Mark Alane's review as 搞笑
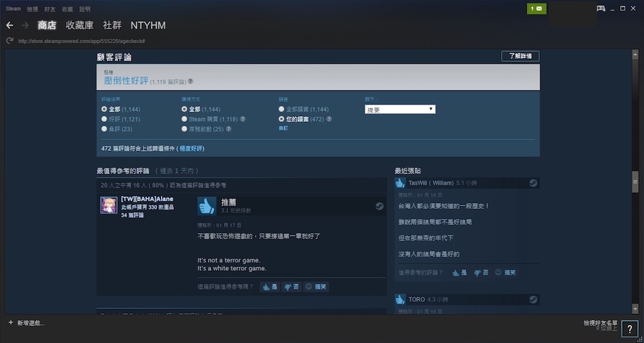This screenshot has width=644, height=343. [x=316, y=287]
